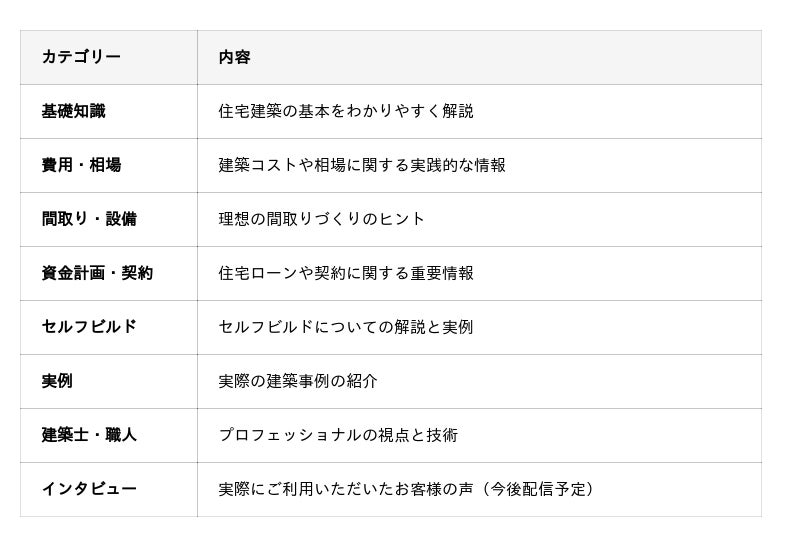
Task: Click the セルフビルド category cell
Action: pyautogui.click(x=89, y=327)
